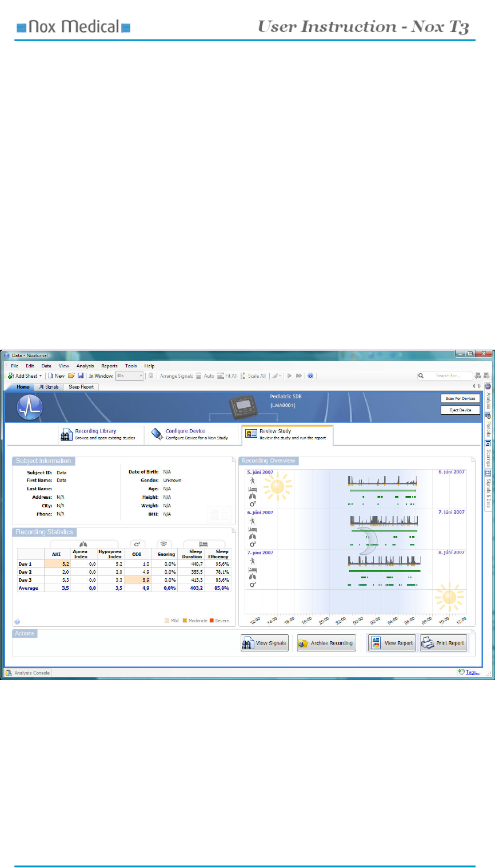Click the Subject Information panel corner icon
The height and width of the screenshot is (868, 495).
point(233,459)
